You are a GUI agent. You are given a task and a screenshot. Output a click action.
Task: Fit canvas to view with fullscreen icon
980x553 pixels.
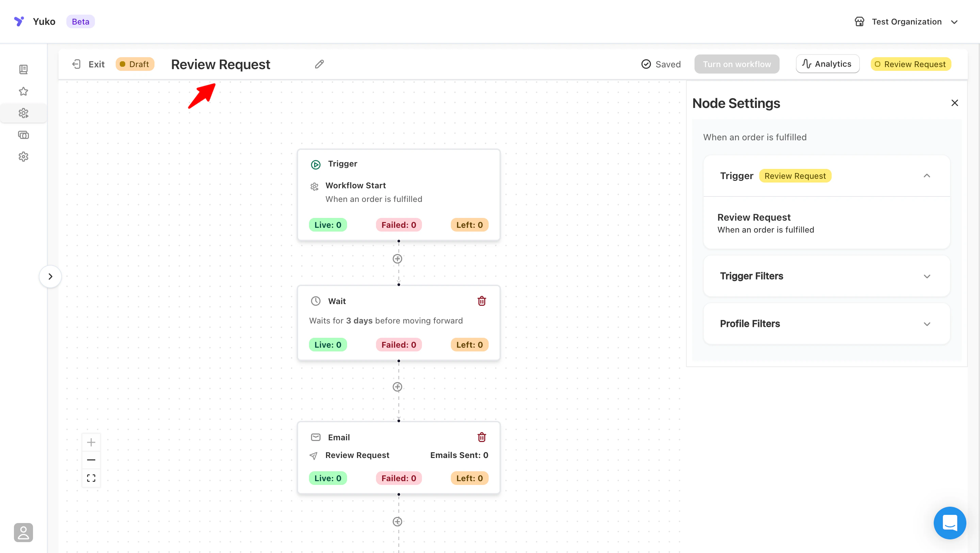point(91,478)
